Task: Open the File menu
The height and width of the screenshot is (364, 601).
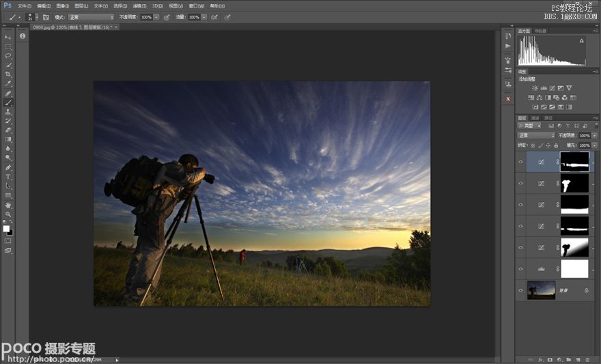Action: 25,6
